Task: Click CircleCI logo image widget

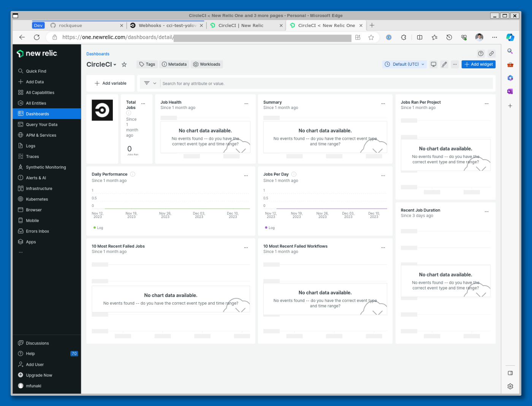Action: point(102,110)
